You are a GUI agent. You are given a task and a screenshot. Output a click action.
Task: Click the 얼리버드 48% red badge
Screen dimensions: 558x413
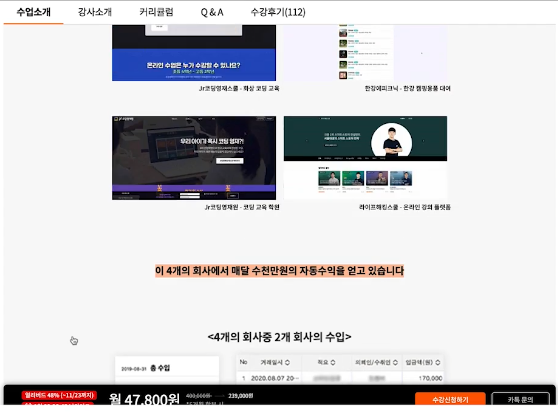[59, 395]
